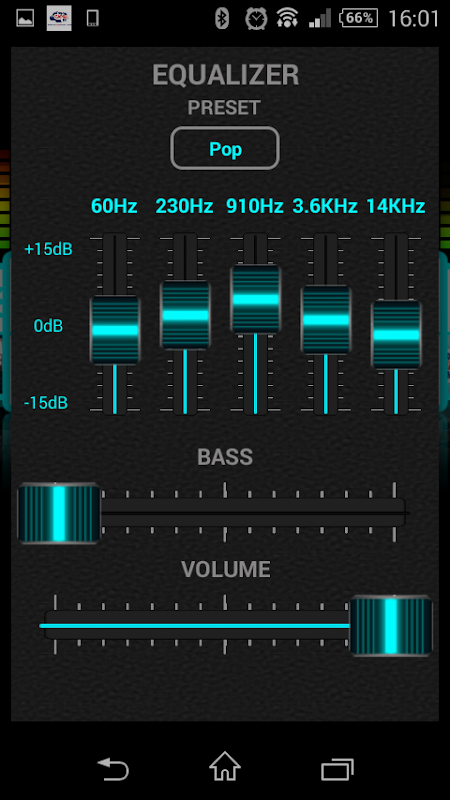450x800 pixels.
Task: Tap the alarm clock status icon
Action: click(x=256, y=19)
